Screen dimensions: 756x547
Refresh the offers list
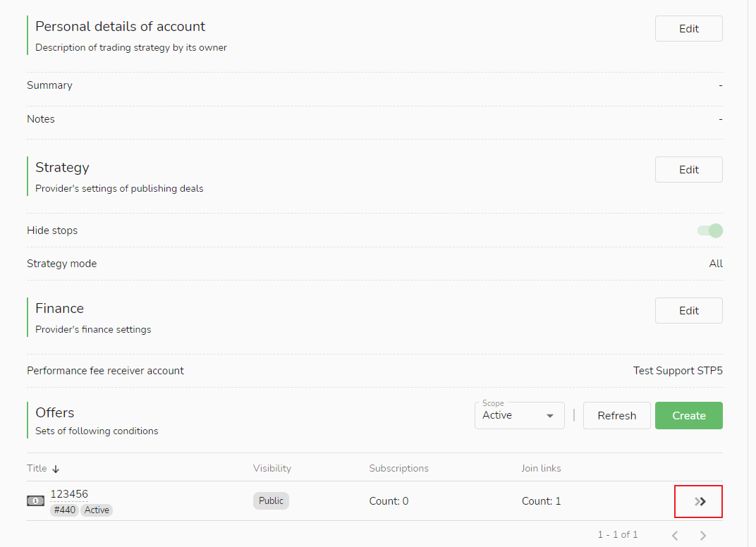(x=616, y=416)
